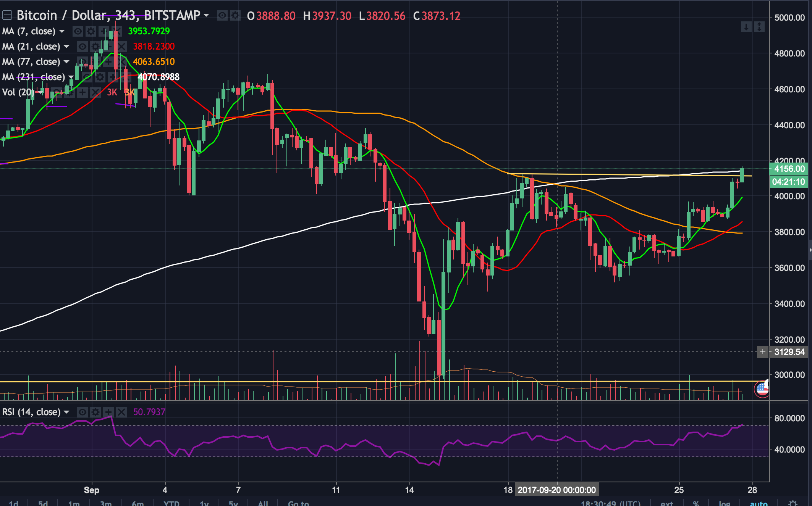Remove the RSI (14, close) indicator
Screen dimensions: 812x506
[x=121, y=412]
